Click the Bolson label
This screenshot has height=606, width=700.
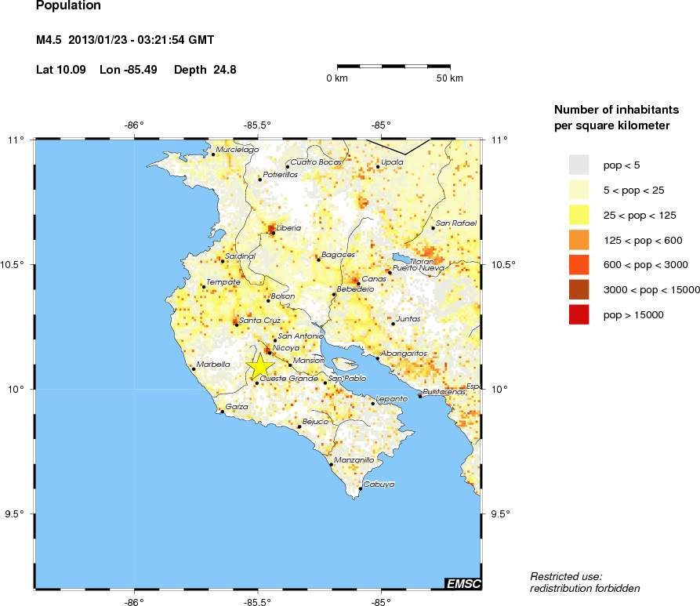(x=283, y=296)
